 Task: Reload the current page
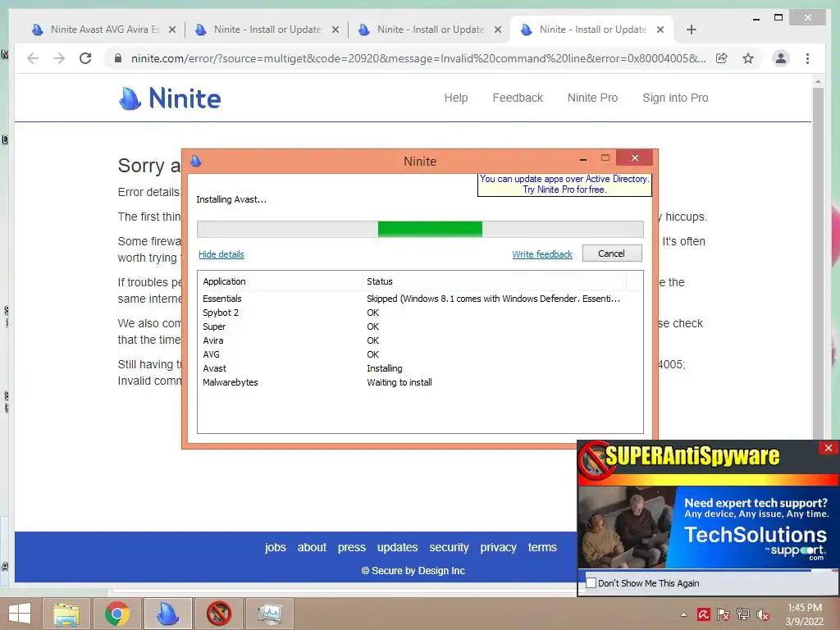pyautogui.click(x=85, y=58)
